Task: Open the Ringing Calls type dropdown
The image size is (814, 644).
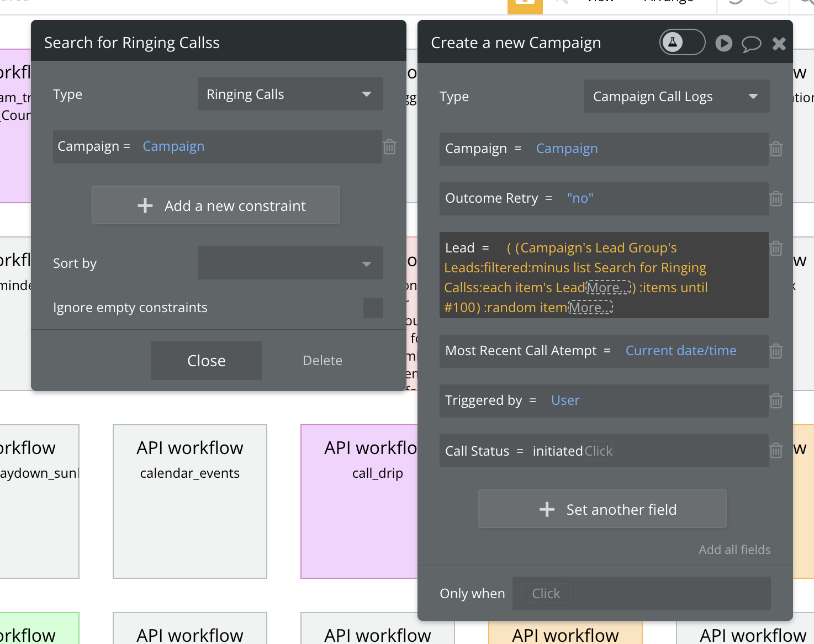Action: pyautogui.click(x=290, y=94)
